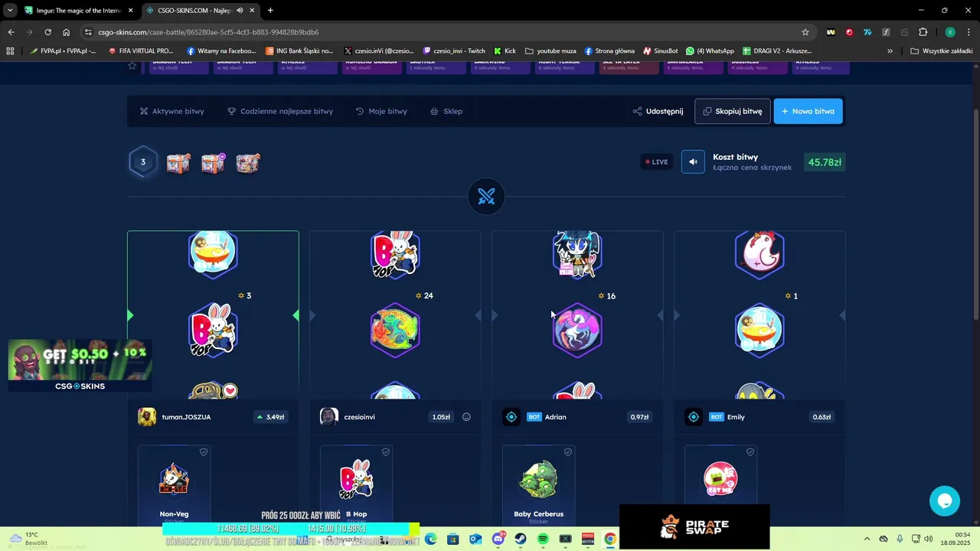Open the Kick bookmark
The image size is (980, 551).
click(x=505, y=51)
